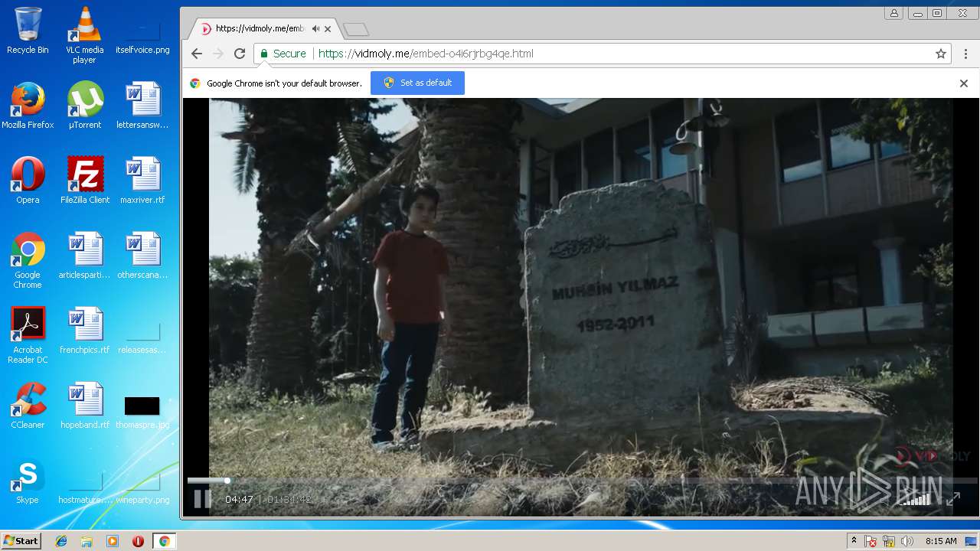
Task: View site security info padlock
Action: pos(264,54)
